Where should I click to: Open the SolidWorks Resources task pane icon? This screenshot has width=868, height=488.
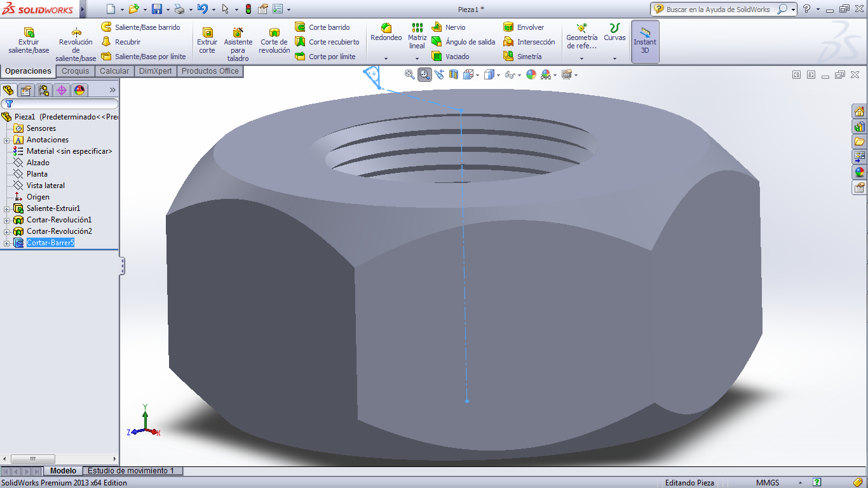pos(859,111)
